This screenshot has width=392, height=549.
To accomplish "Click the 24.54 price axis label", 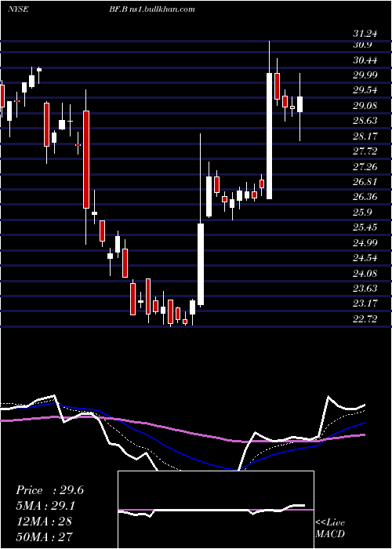I will (x=365, y=258).
